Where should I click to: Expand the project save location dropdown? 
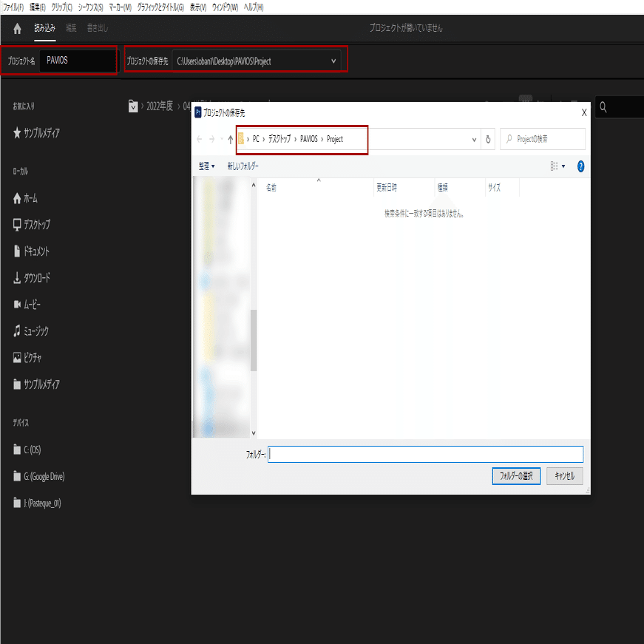[x=333, y=61]
